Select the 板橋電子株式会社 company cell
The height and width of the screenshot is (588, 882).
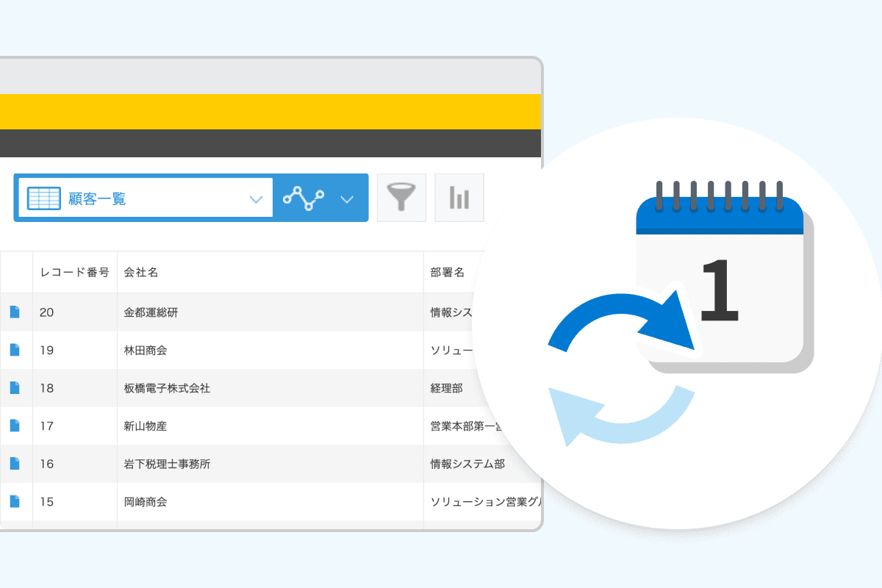(167, 388)
